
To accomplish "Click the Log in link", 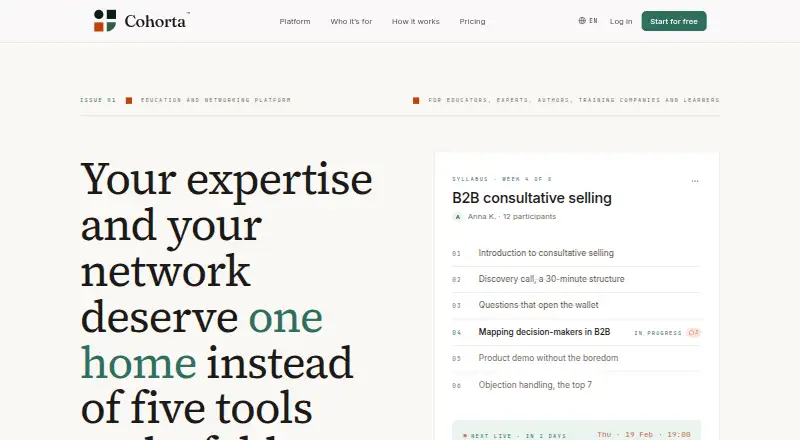I will [621, 21].
